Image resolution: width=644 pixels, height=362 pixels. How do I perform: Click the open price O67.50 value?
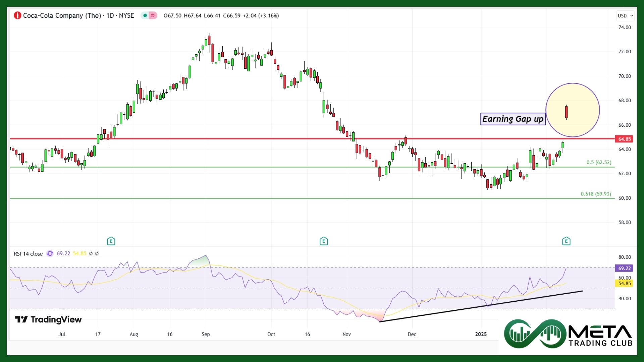[172, 15]
